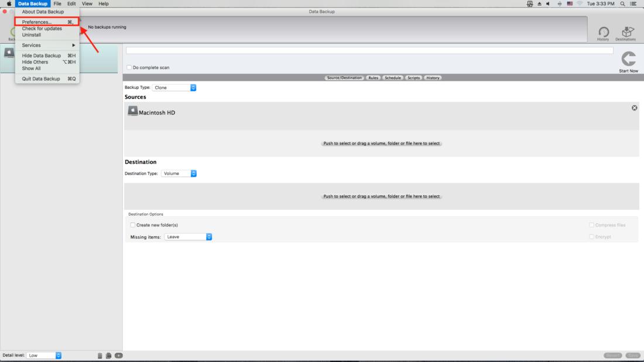Switch to the Rules tab
The height and width of the screenshot is (362, 644).
tap(373, 78)
